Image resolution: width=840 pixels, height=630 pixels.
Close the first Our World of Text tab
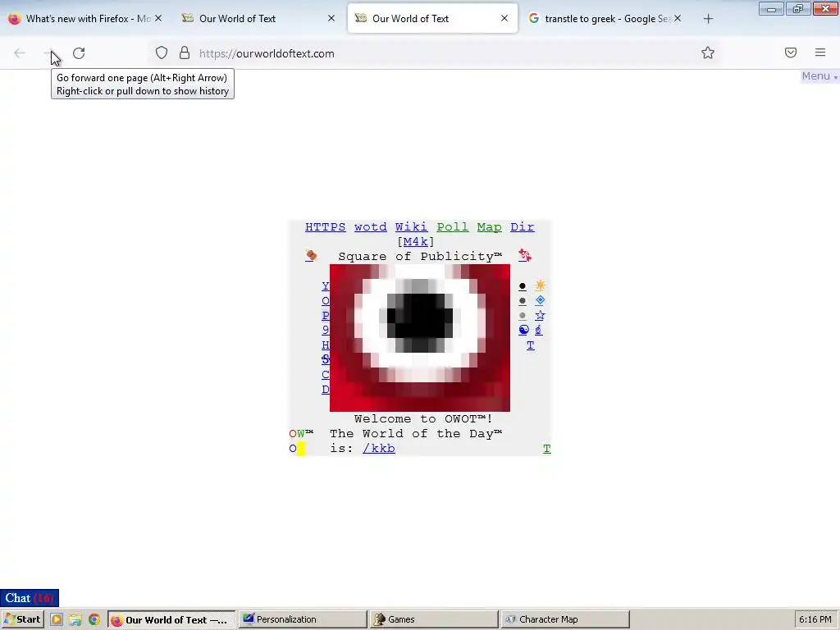pyautogui.click(x=331, y=18)
